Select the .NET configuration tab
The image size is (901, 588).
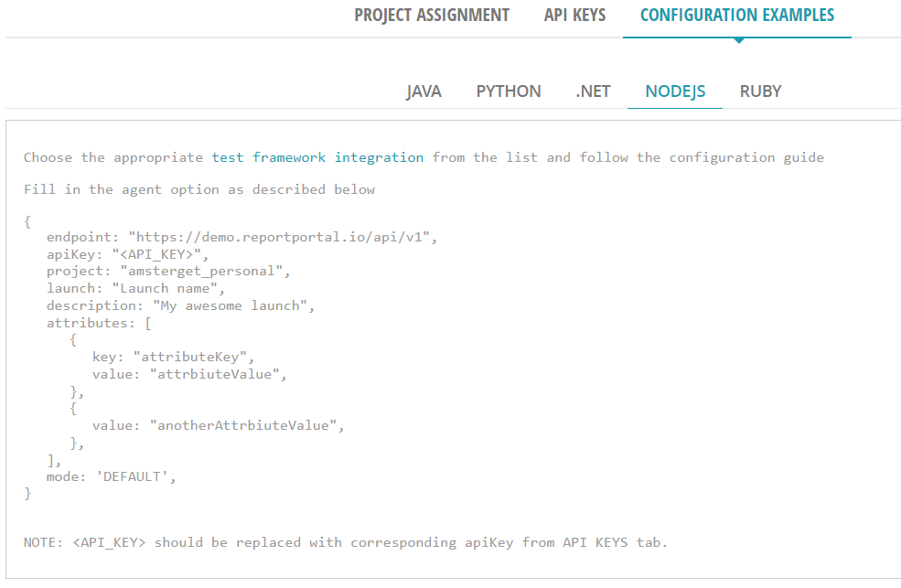point(593,91)
